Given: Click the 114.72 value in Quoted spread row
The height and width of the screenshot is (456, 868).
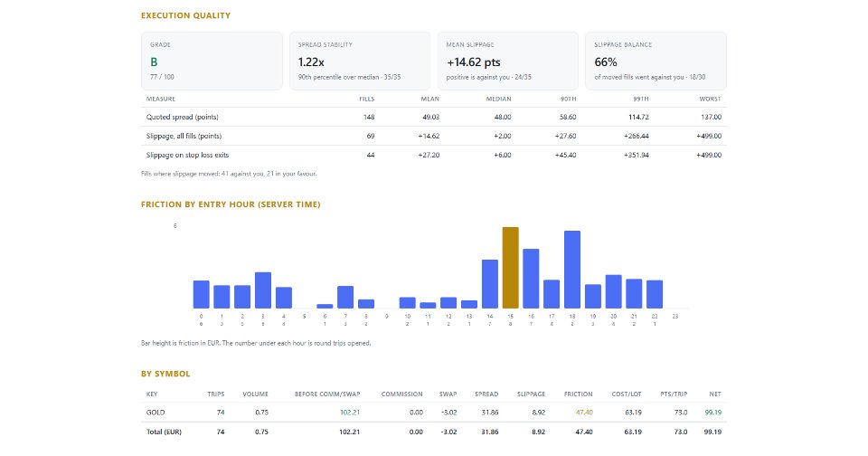Looking at the screenshot, I should 638,117.
